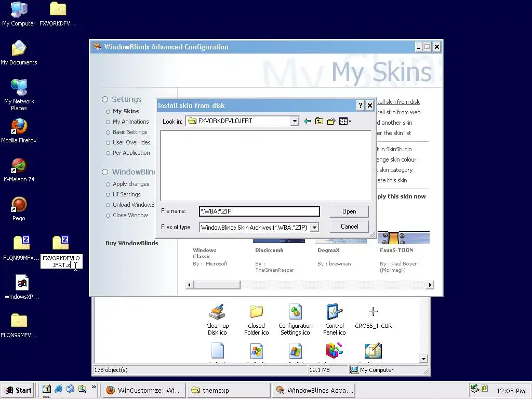The width and height of the screenshot is (532, 399).
Task: Switch to WindowBlinds Adva... taskbar item
Action: tap(313, 390)
